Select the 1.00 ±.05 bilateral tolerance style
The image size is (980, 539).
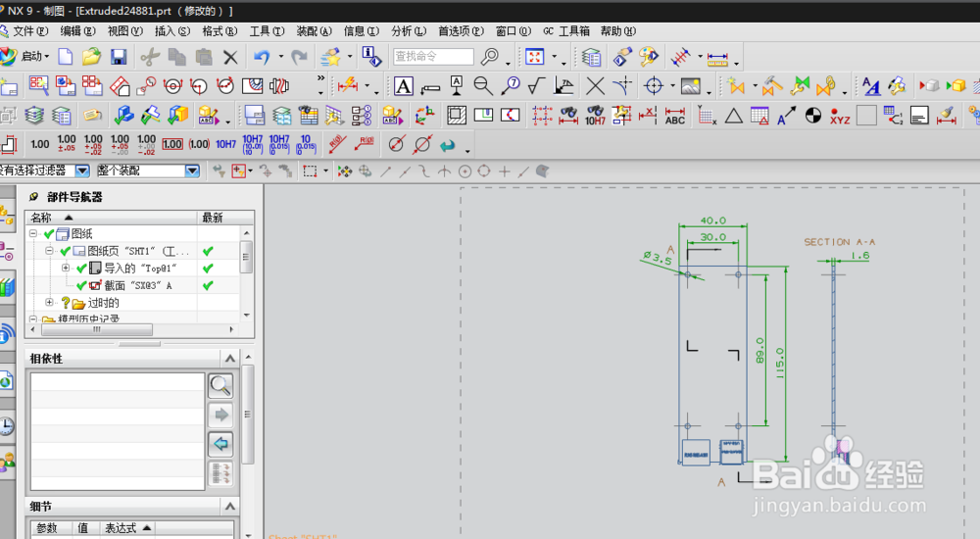pyautogui.click(x=67, y=144)
